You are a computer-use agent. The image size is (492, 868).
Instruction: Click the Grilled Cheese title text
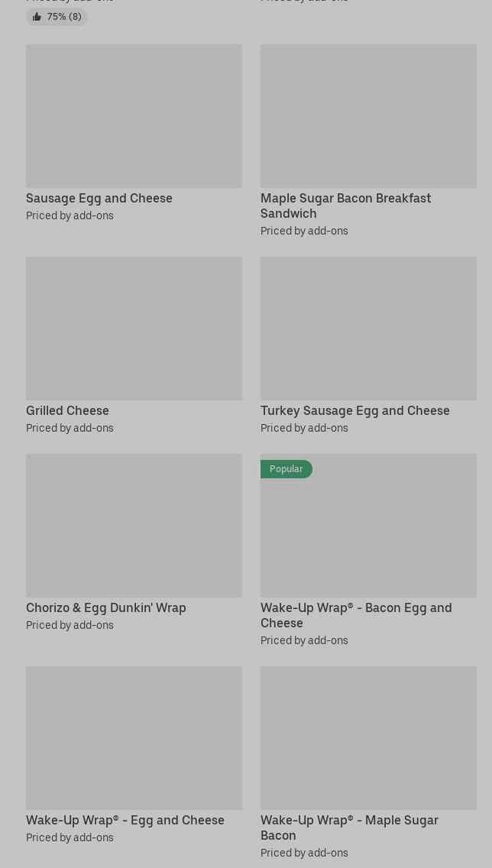[67, 411]
